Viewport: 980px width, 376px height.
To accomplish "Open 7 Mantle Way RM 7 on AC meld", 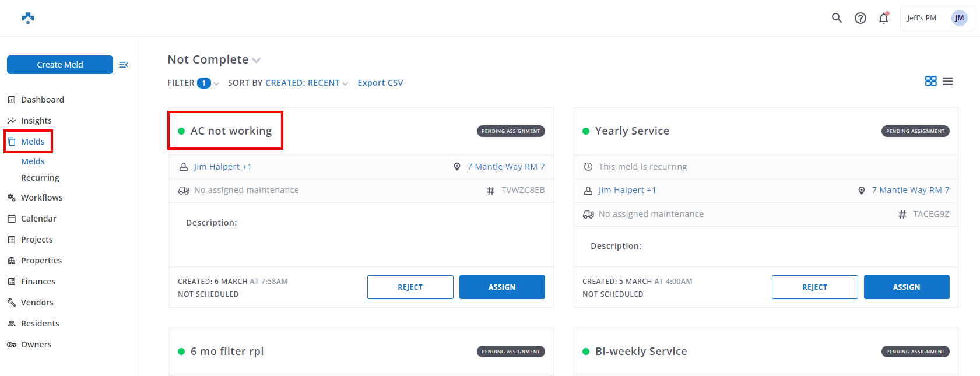I will click(x=505, y=167).
